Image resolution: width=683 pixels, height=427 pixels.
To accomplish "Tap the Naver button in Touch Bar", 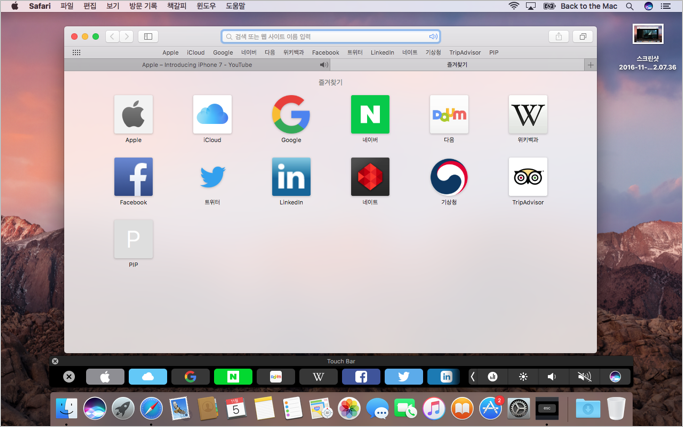I will click(233, 376).
